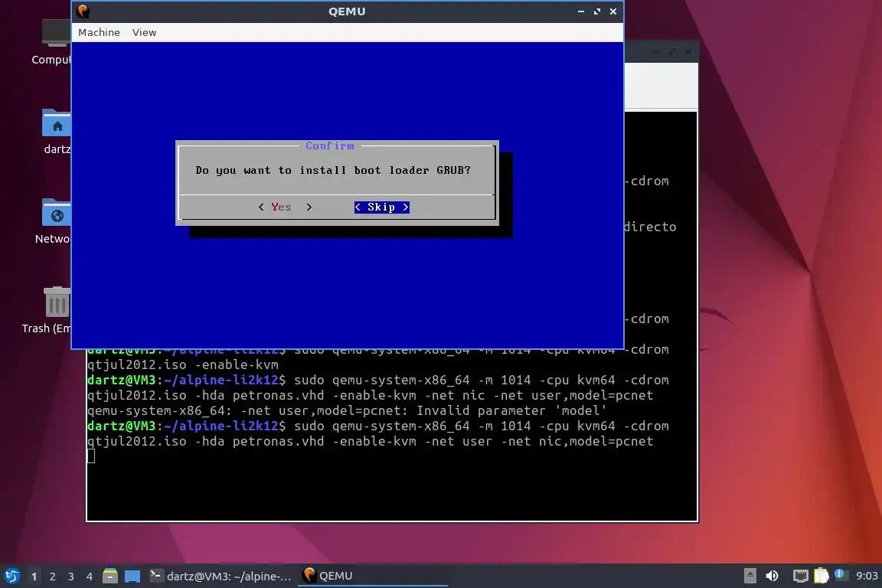Viewport: 882px width, 588px height.
Task: Choose Yes to install GRUB
Action: click(285, 207)
